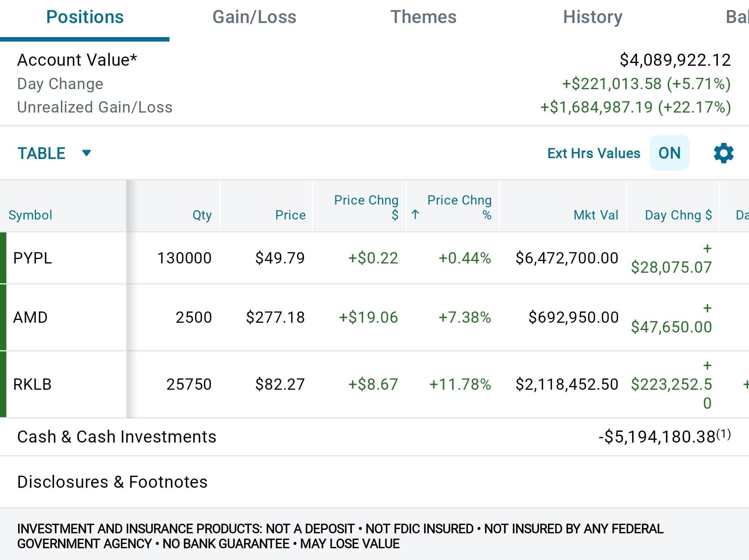Sort the table by Symbol column

(30, 215)
